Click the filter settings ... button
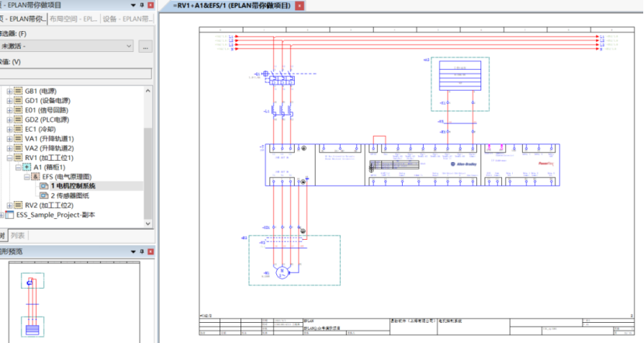The width and height of the screenshot is (644, 343). point(145,47)
